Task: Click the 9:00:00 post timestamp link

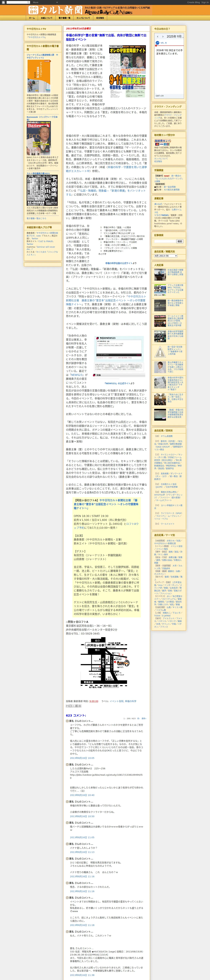Action: click(x=94, y=701)
